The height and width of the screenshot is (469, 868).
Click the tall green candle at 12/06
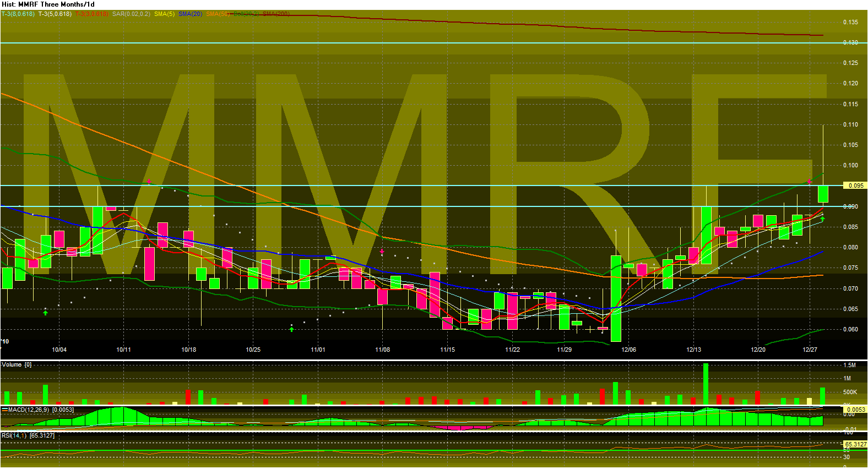click(x=616, y=298)
